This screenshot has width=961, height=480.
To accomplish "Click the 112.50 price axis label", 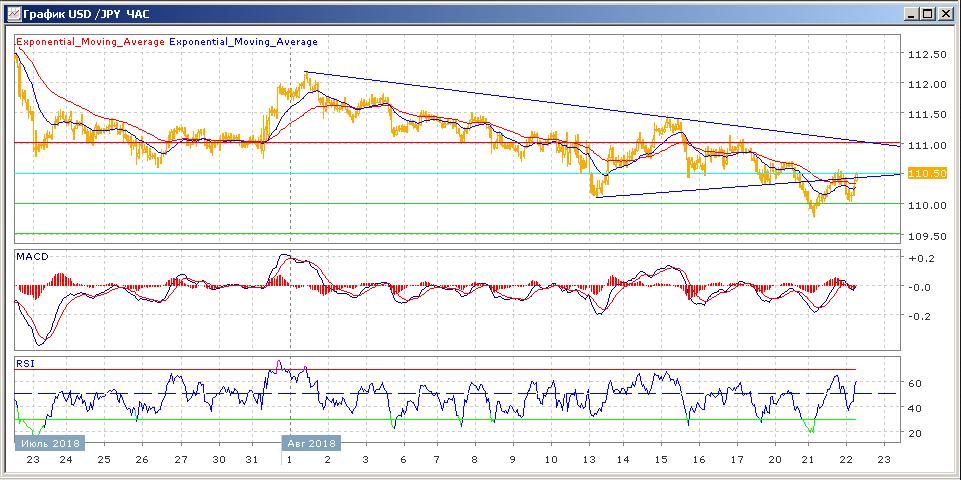I will pos(925,55).
